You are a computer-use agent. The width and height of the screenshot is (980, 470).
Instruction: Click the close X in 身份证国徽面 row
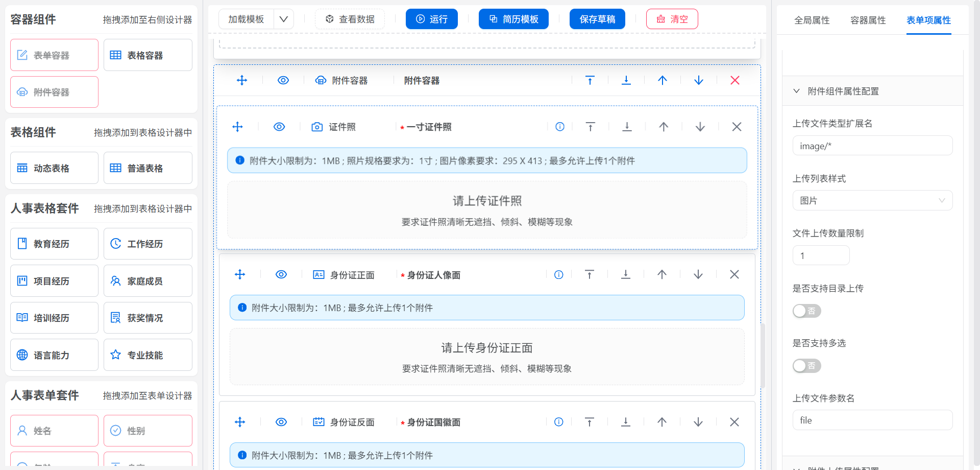pos(734,422)
